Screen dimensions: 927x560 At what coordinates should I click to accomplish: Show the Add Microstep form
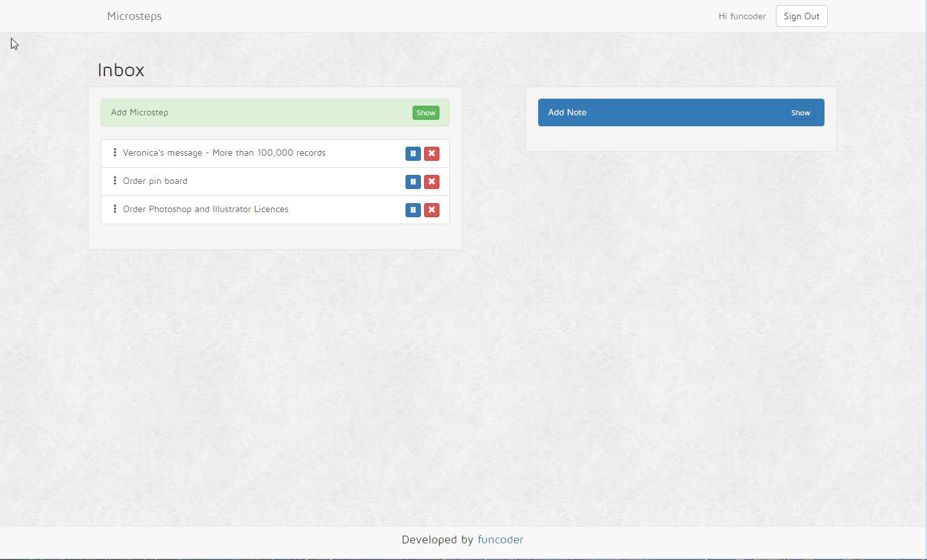pos(426,113)
